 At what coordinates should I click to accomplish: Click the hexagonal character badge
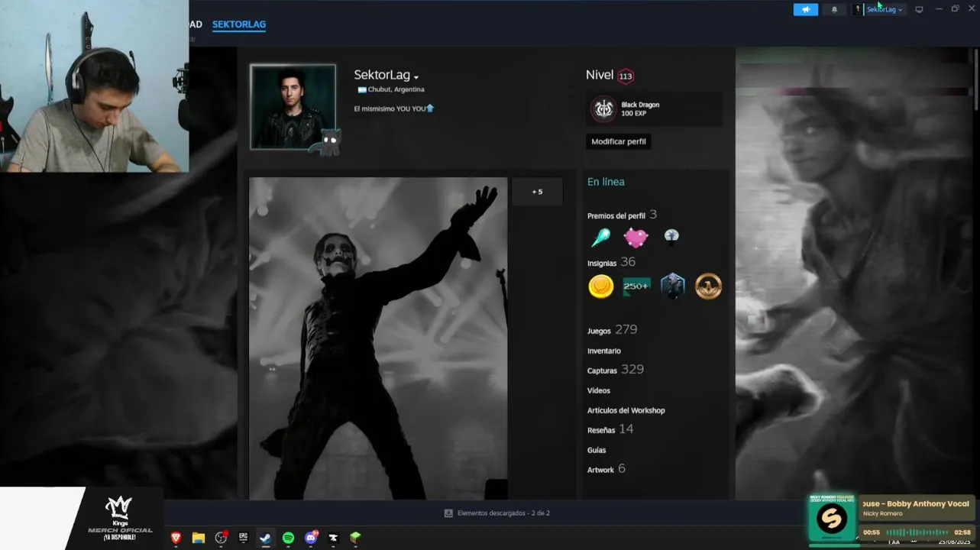point(672,286)
